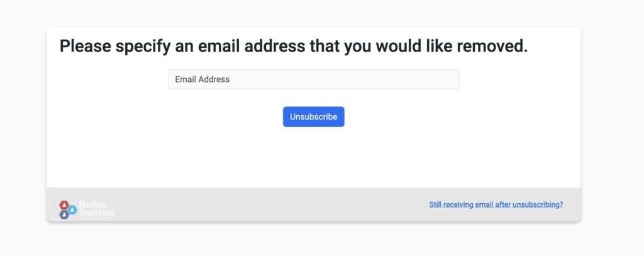This screenshot has height=256, width=644.
Task: Click the page background above the white card
Action: tap(313, 13)
